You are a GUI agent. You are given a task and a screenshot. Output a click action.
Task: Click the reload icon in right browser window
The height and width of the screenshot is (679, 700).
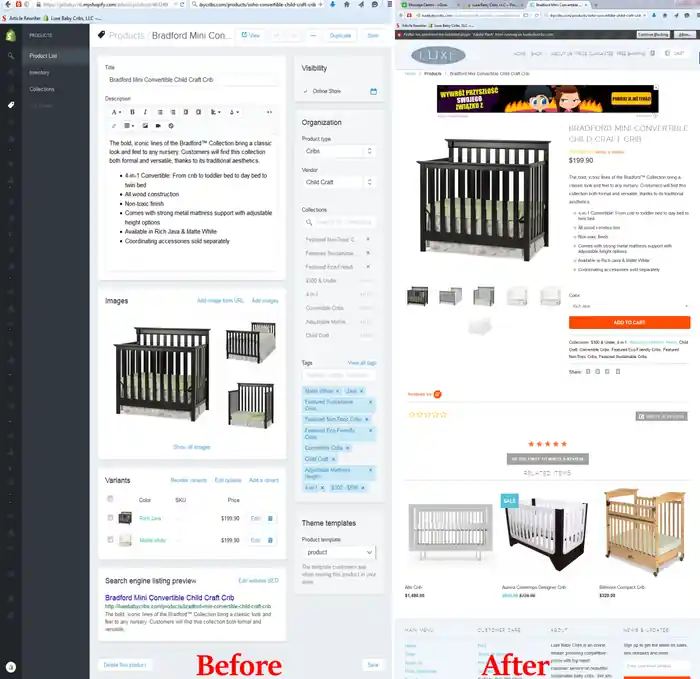(537, 15)
